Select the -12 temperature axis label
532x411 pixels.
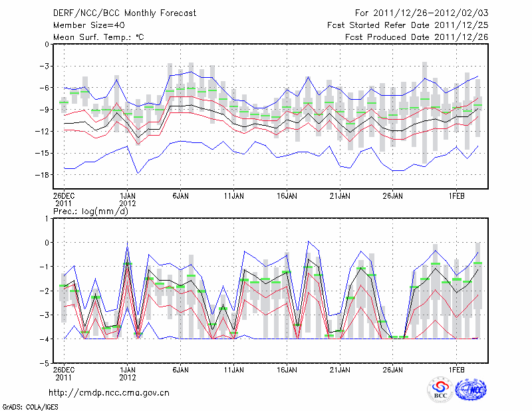point(43,132)
